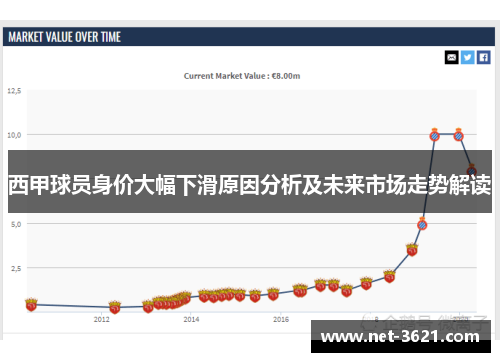The image size is (500, 362).
Task: Click the email share icon
Action: [x=452, y=57]
